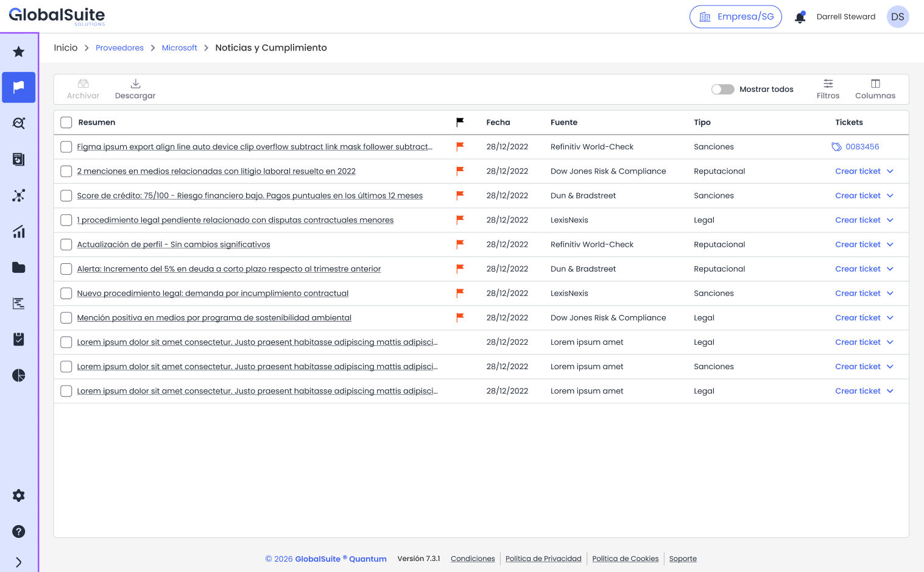Click the flag on the Actualización de perfil row
Screen dimensions: 924x572
click(460, 244)
